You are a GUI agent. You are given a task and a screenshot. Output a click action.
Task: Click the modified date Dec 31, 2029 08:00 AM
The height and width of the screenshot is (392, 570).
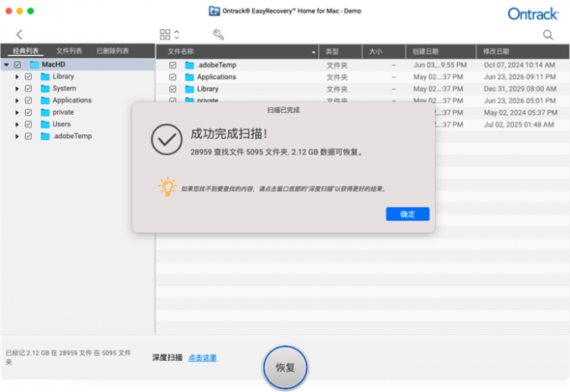[521, 89]
